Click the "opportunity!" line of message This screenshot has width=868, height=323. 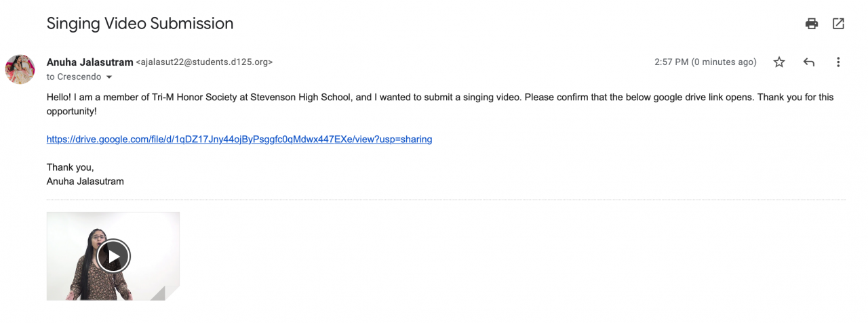coord(72,111)
